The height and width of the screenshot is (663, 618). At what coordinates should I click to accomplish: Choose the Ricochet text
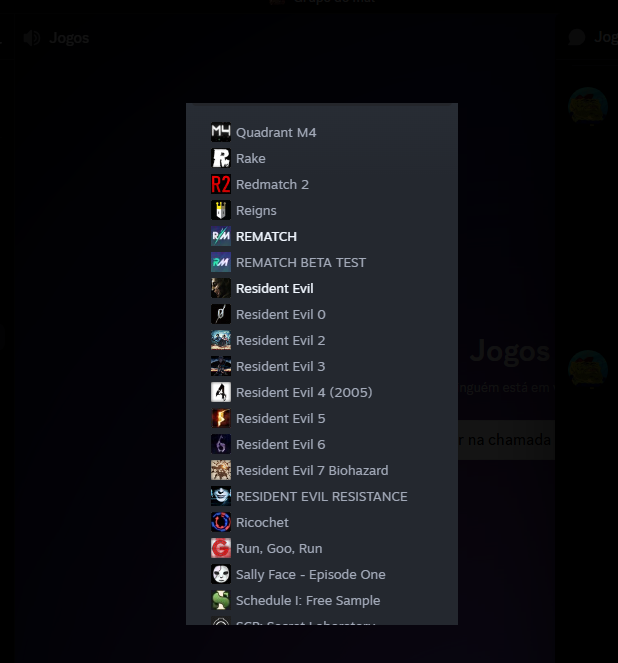click(262, 523)
